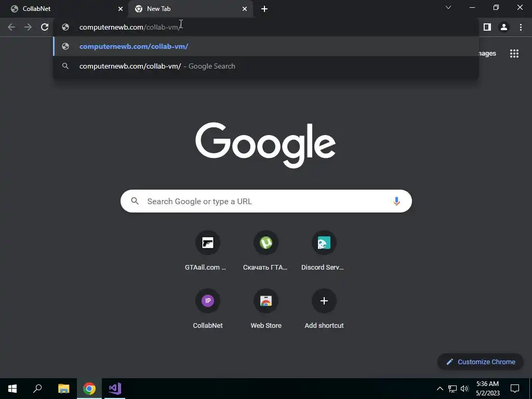
Task: Go back using the browser back arrow
Action: pos(11,27)
